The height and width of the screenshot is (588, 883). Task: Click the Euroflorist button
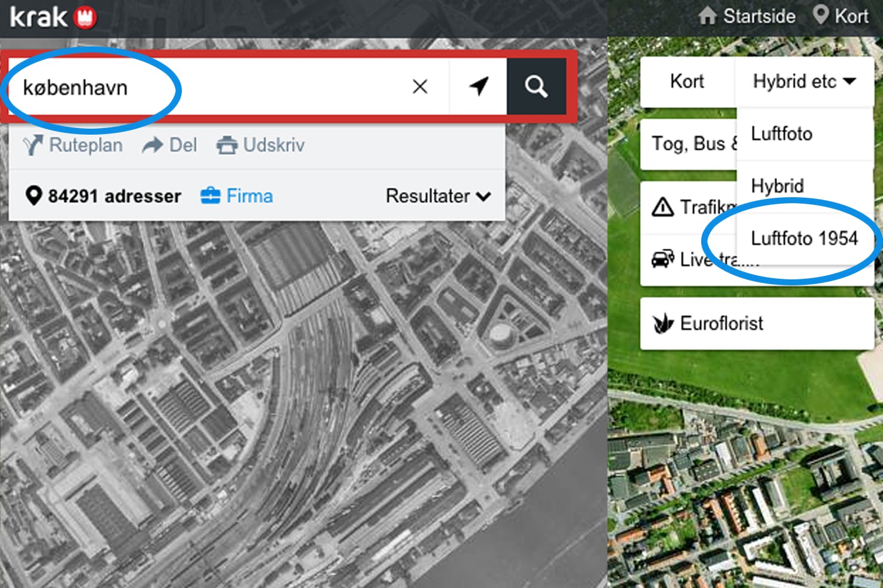[x=757, y=323]
